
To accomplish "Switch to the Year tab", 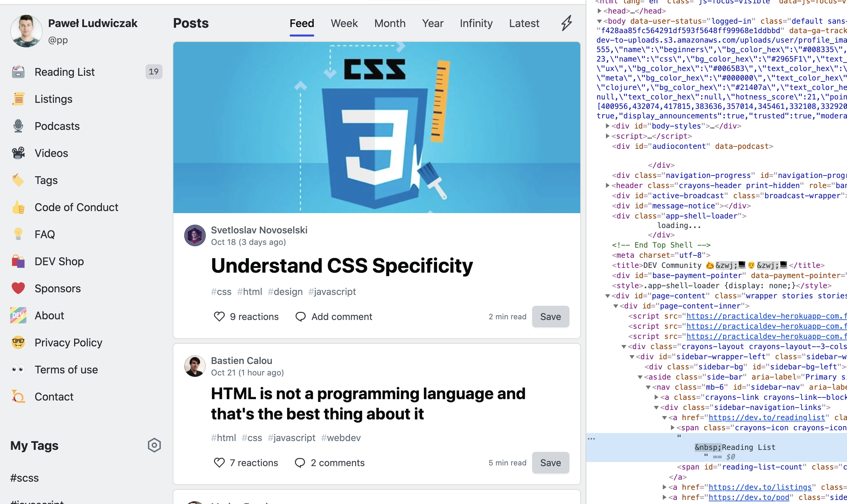I will click(433, 23).
